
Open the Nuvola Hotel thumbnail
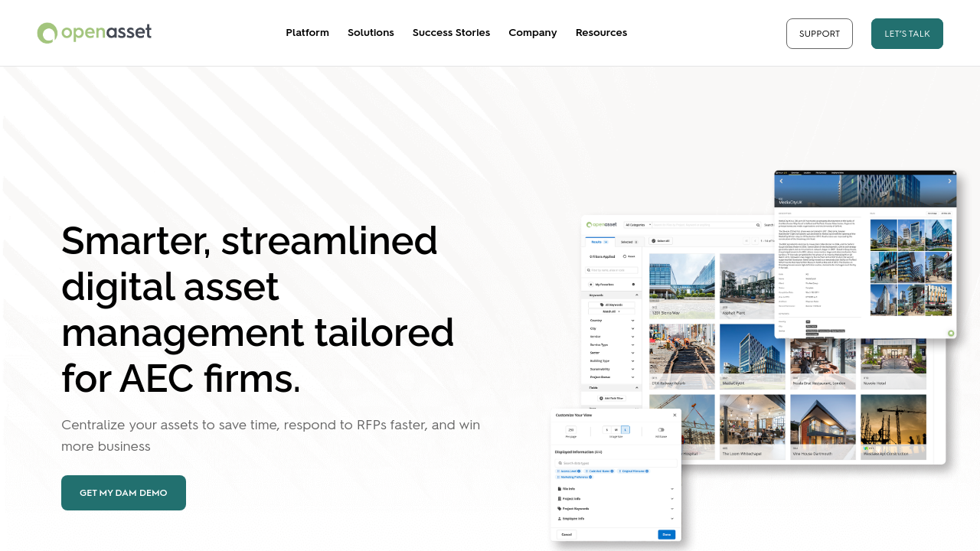(x=893, y=364)
